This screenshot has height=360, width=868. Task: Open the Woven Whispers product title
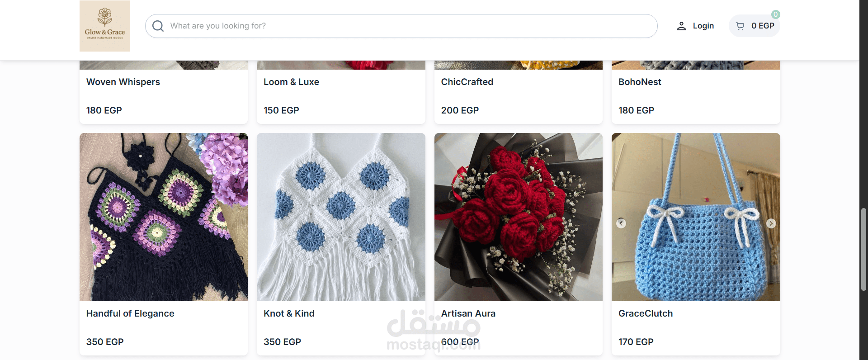(x=123, y=82)
